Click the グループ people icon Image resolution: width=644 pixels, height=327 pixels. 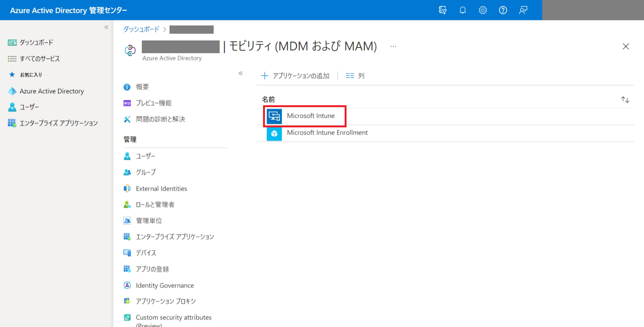tap(127, 172)
